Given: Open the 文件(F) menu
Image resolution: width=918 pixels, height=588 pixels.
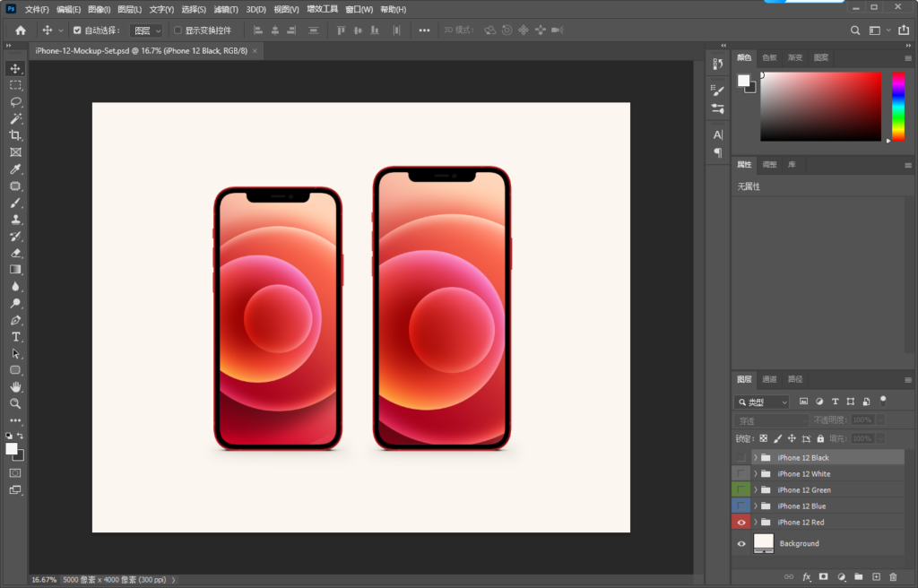Looking at the screenshot, I should [36, 9].
